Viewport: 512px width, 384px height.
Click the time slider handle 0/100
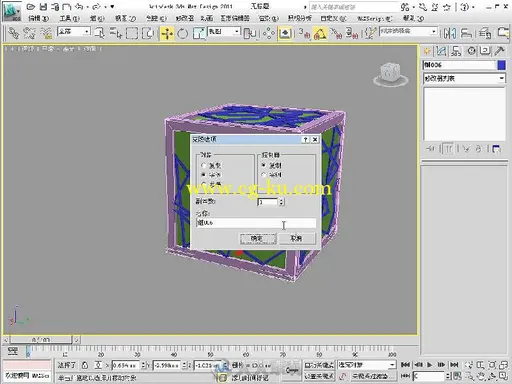coord(41,340)
